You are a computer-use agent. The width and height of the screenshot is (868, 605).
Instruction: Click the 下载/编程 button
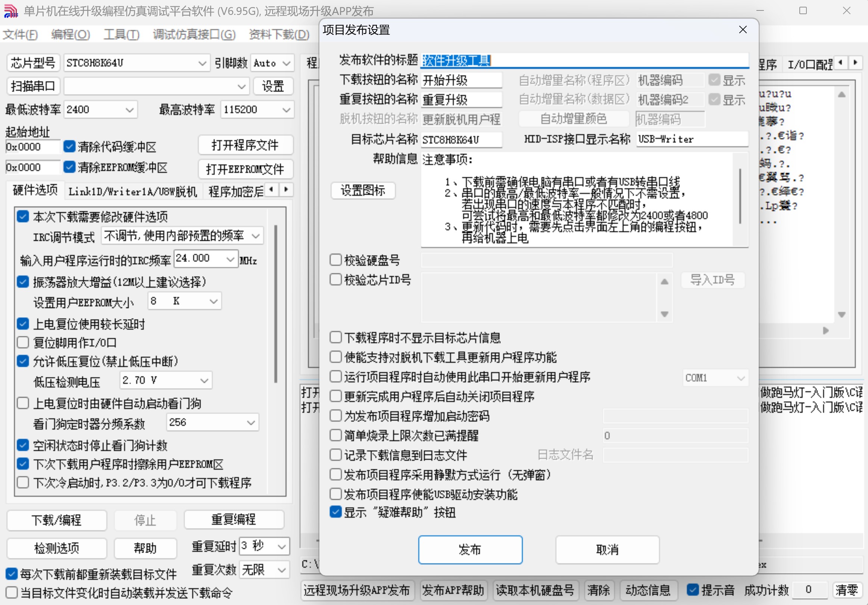57,520
